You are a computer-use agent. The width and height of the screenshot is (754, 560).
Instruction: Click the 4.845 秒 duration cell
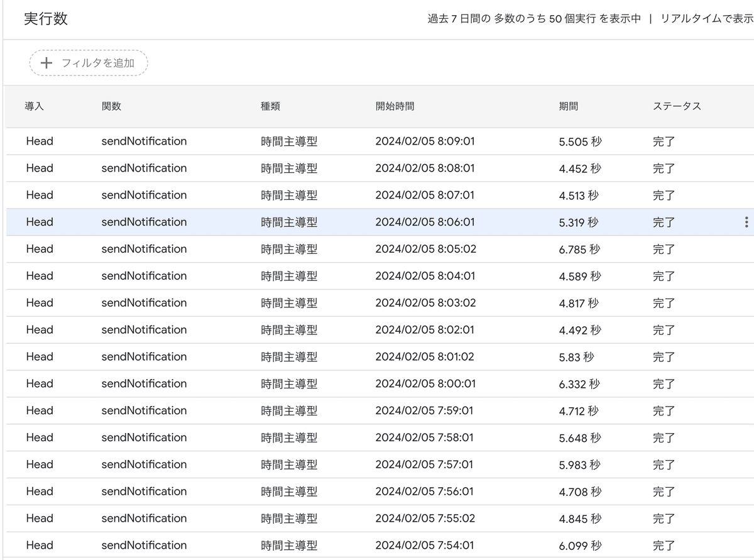click(x=580, y=519)
